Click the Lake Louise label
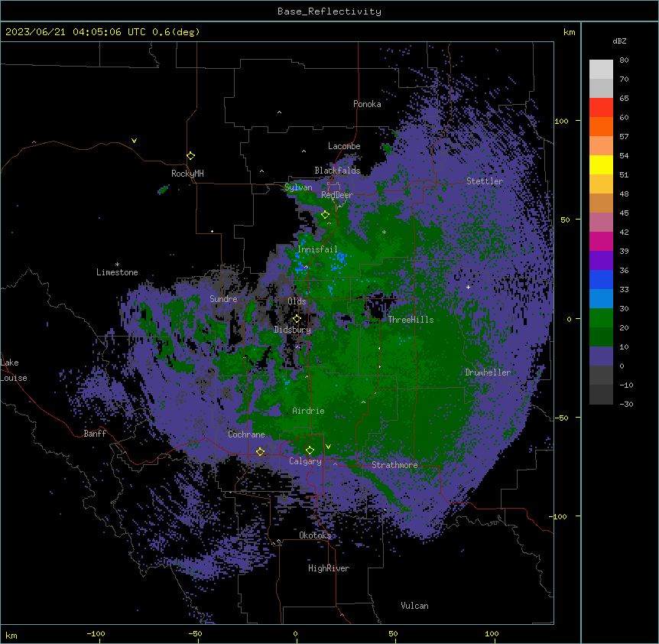The width and height of the screenshot is (659, 644). (x=14, y=370)
